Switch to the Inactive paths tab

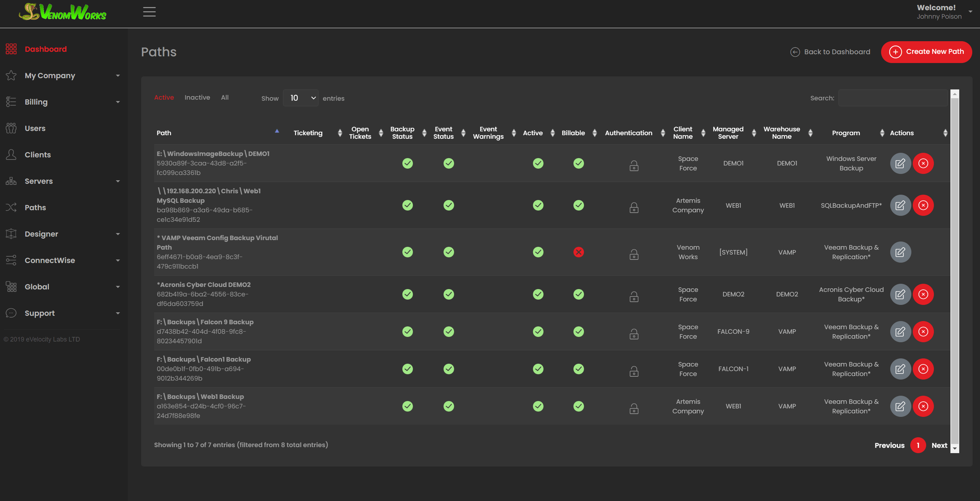pos(197,98)
